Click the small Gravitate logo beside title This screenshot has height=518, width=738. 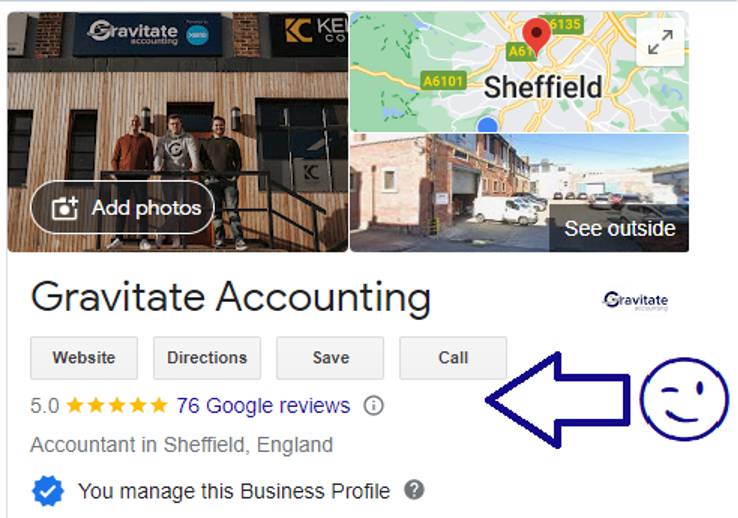coord(635,301)
